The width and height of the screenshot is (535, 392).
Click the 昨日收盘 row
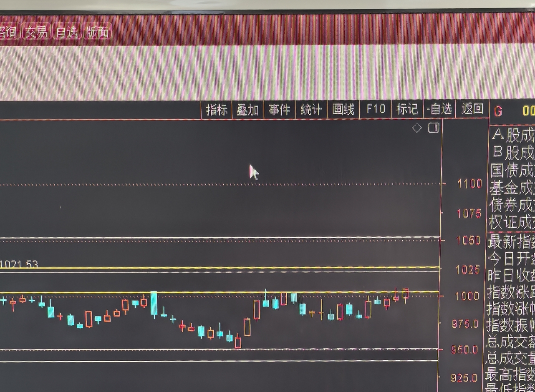[511, 276]
